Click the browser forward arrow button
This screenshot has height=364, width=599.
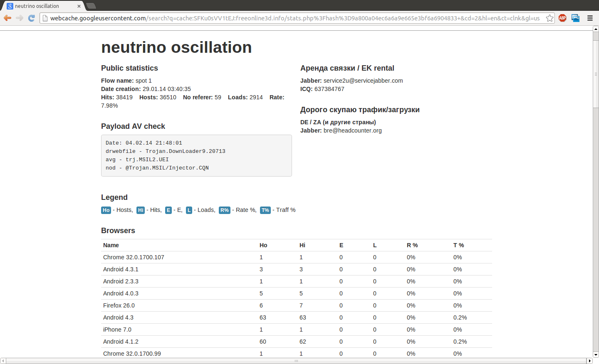19,18
